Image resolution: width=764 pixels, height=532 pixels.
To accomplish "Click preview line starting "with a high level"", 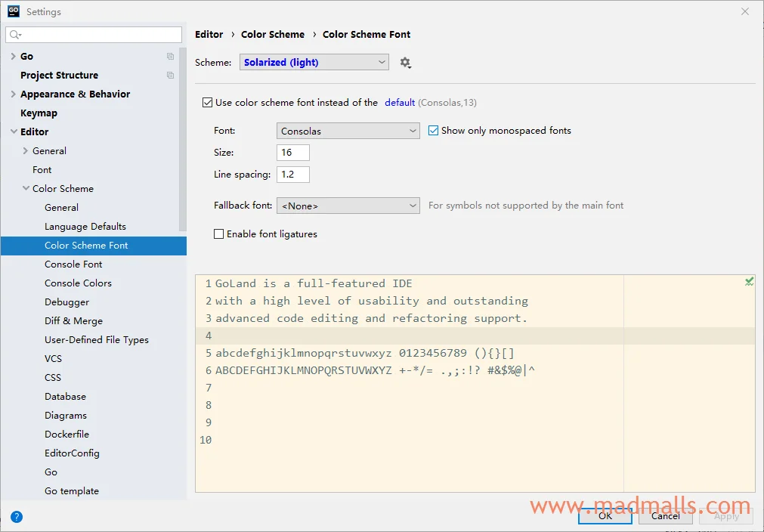I will [372, 301].
